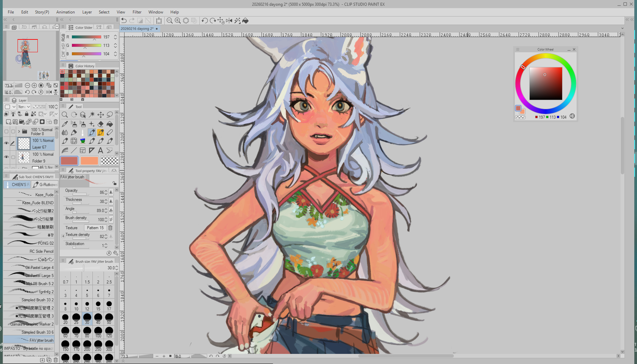Image resolution: width=637 pixels, height=364 pixels.
Task: Pick the Text tool (letter A)
Action: click(x=101, y=150)
